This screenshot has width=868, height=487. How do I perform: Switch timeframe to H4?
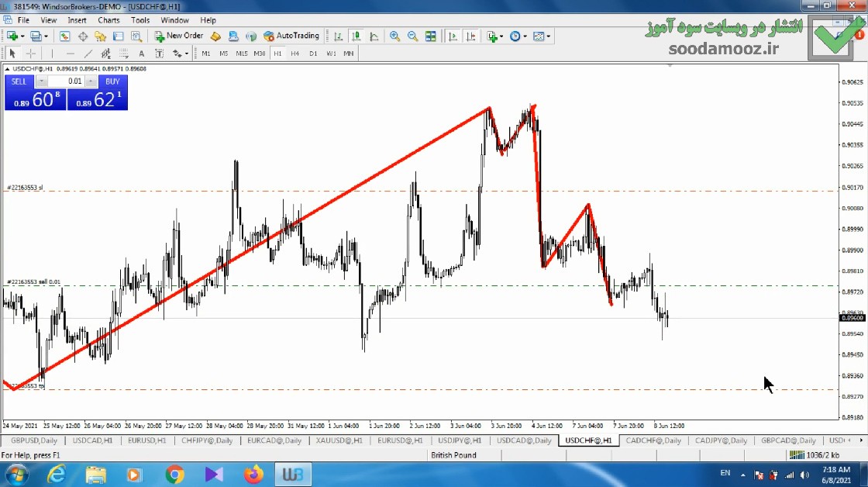click(x=295, y=54)
